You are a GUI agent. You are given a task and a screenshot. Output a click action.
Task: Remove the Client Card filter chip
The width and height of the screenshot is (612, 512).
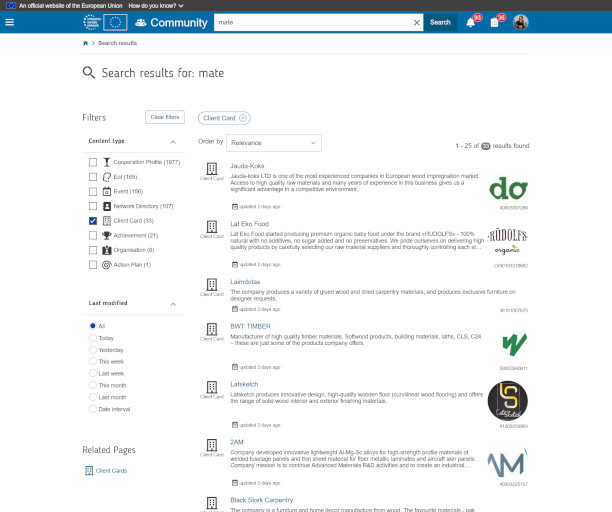pos(243,118)
